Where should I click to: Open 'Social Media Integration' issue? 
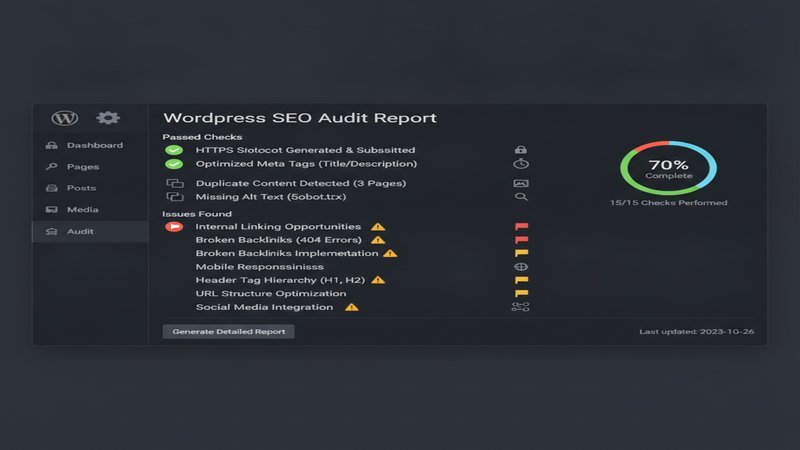pyautogui.click(x=264, y=307)
